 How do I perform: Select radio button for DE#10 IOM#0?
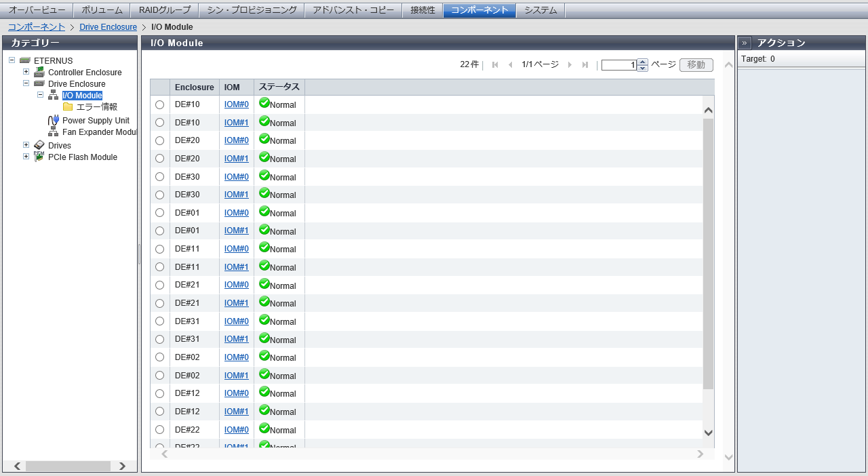160,104
